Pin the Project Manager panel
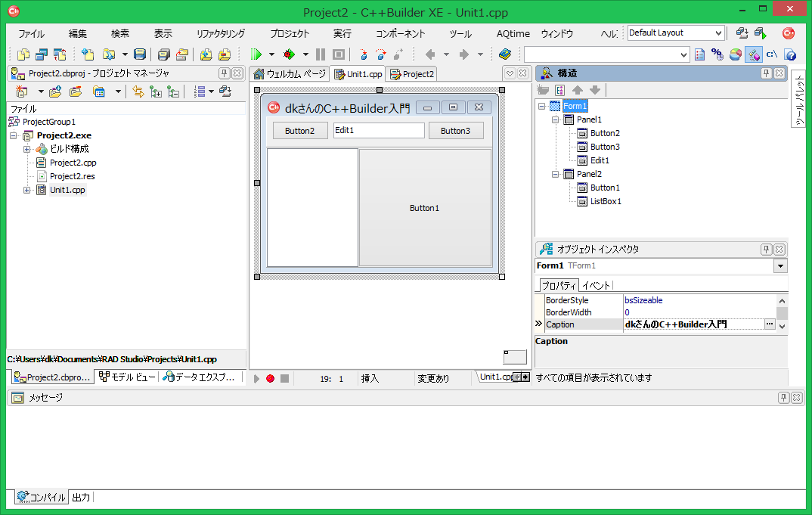The height and width of the screenshot is (515, 812). pyautogui.click(x=224, y=73)
